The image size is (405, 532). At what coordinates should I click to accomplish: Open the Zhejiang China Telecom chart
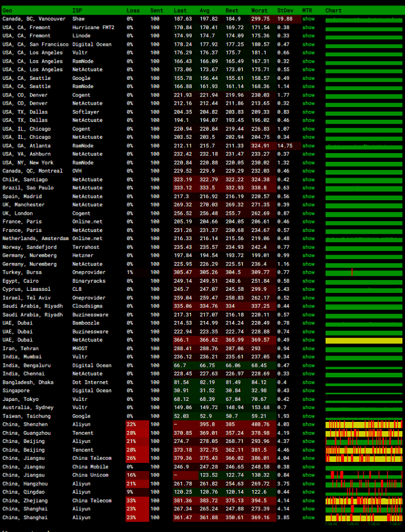click(364, 501)
